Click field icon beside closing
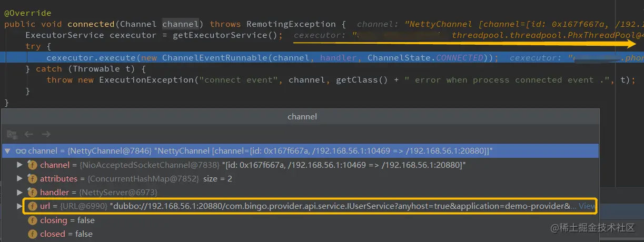 point(32,220)
